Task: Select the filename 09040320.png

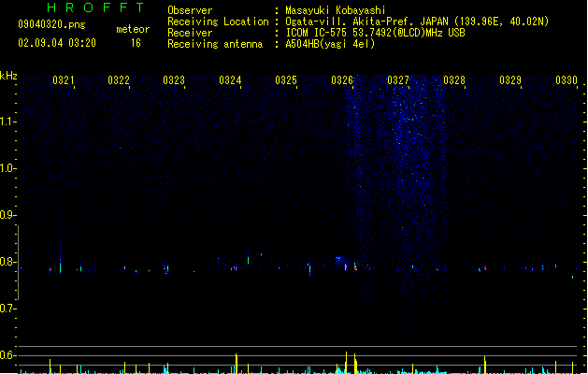Action: tap(51, 24)
